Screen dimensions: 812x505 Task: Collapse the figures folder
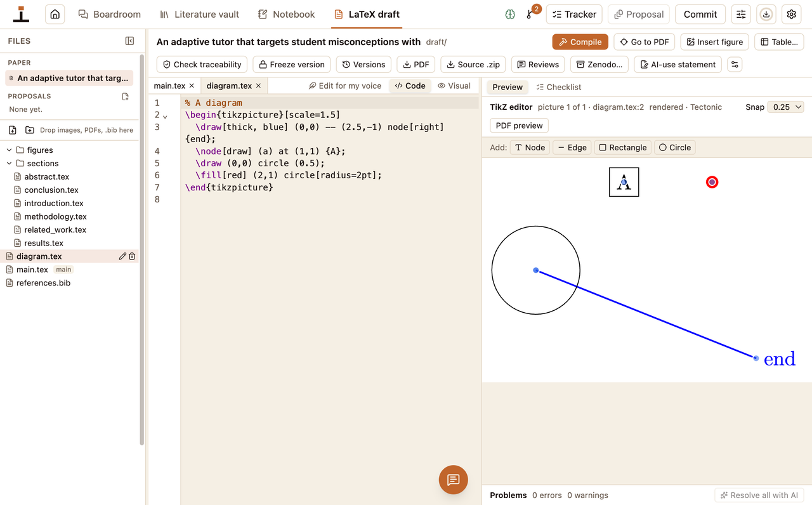point(10,150)
